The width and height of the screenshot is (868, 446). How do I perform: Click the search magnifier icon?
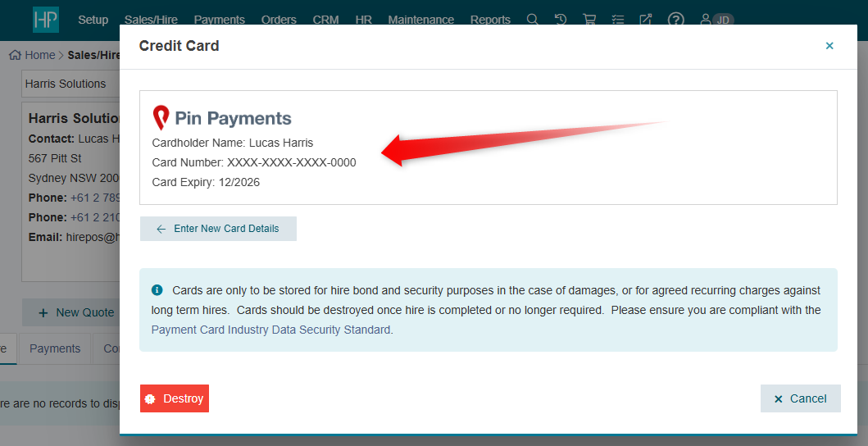click(x=532, y=20)
